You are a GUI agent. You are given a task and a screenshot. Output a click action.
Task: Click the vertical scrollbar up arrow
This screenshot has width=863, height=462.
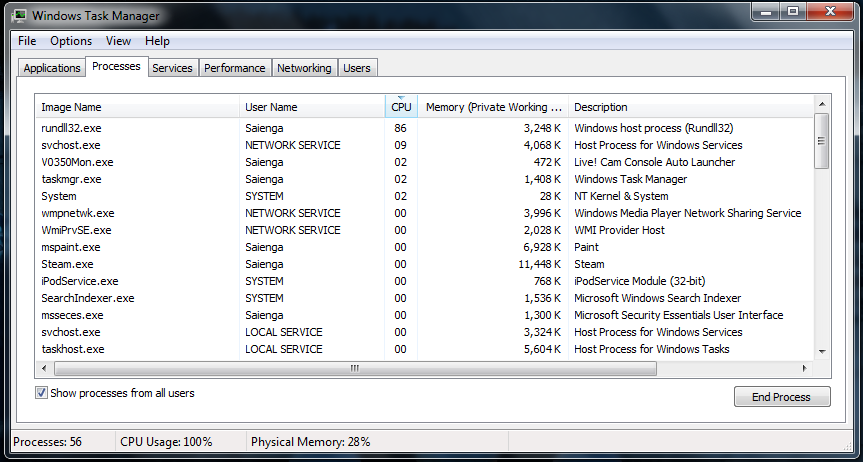(x=822, y=103)
